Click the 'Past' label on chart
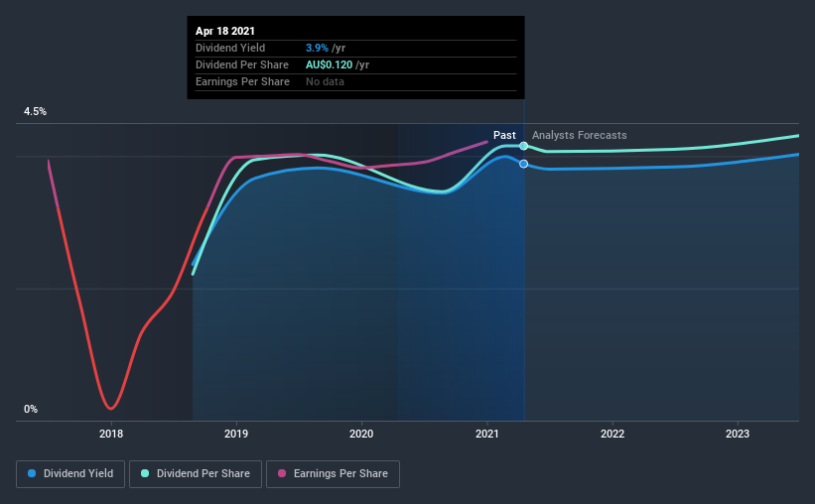This screenshot has width=815, height=504. click(504, 135)
